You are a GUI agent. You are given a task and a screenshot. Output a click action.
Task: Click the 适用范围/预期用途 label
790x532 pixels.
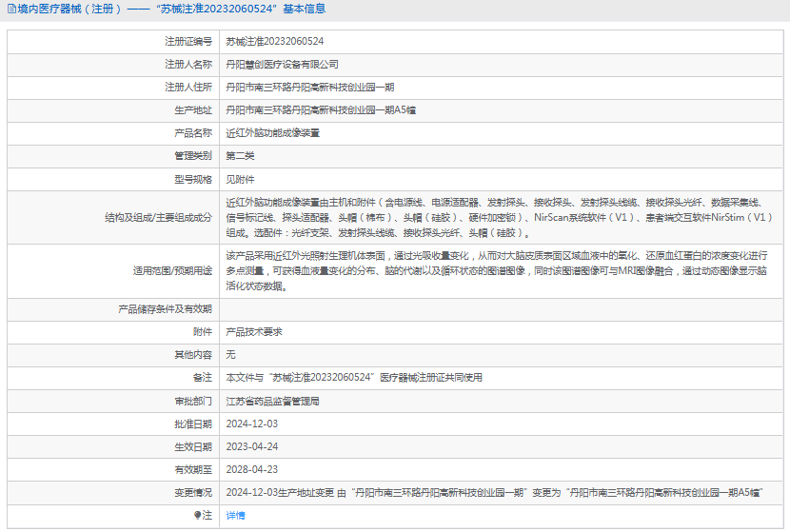coord(172,271)
